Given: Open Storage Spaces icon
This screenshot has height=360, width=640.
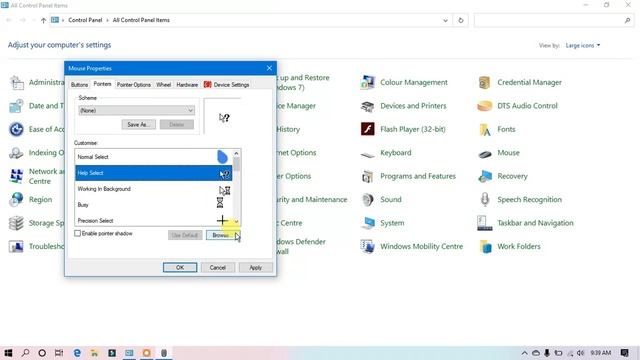Looking at the screenshot, I should pos(16,223).
